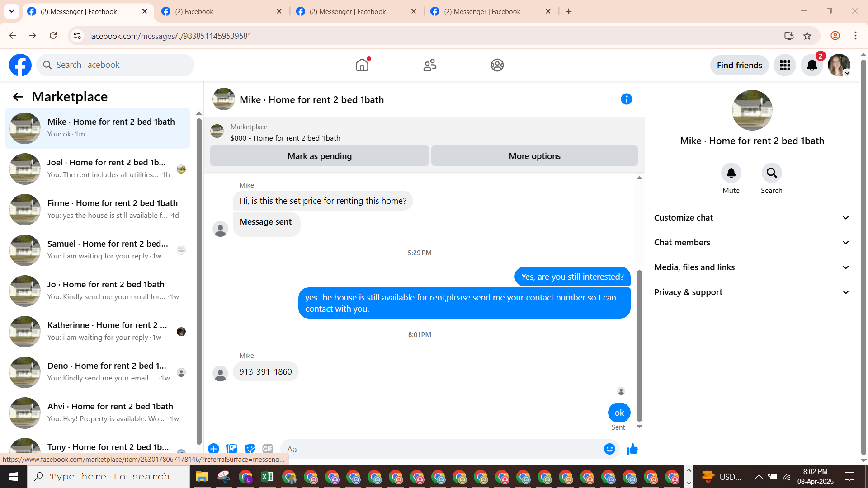Switch to the (2) Facebook browser tab

tap(222, 12)
